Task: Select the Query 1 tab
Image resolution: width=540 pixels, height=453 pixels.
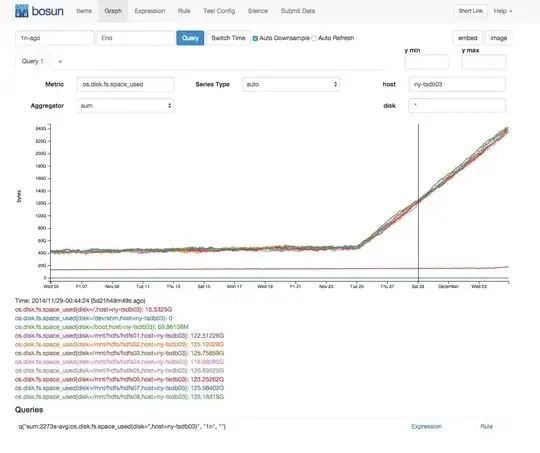Action: tap(32, 61)
